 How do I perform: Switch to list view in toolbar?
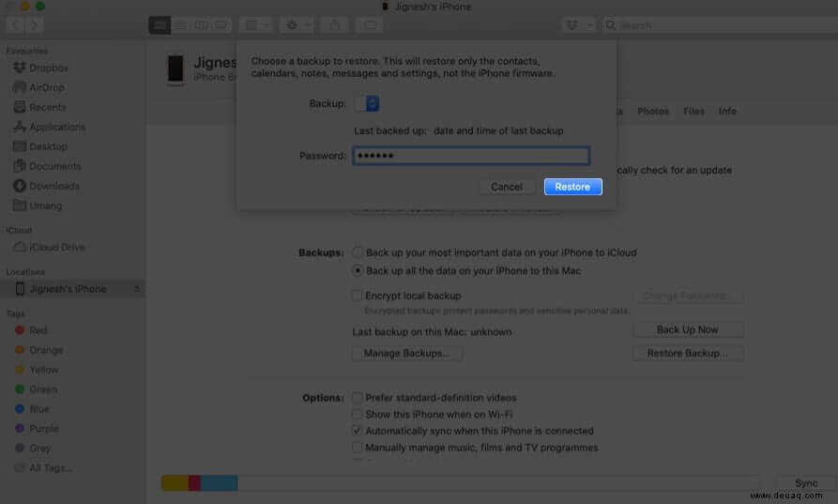pos(180,25)
